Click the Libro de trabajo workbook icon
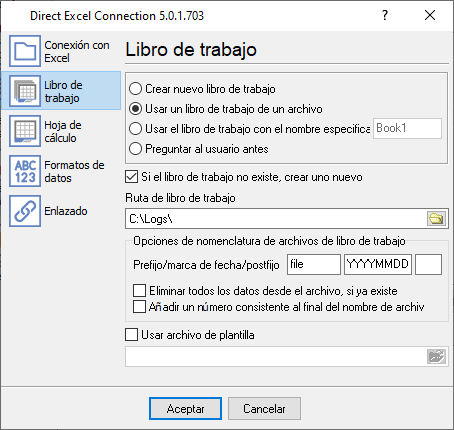 pyautogui.click(x=25, y=91)
